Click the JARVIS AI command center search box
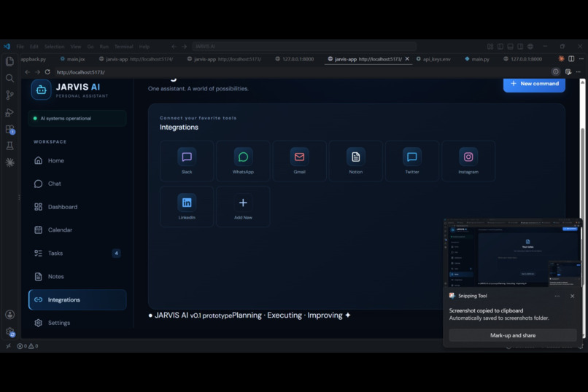The height and width of the screenshot is (392, 588). click(303, 47)
